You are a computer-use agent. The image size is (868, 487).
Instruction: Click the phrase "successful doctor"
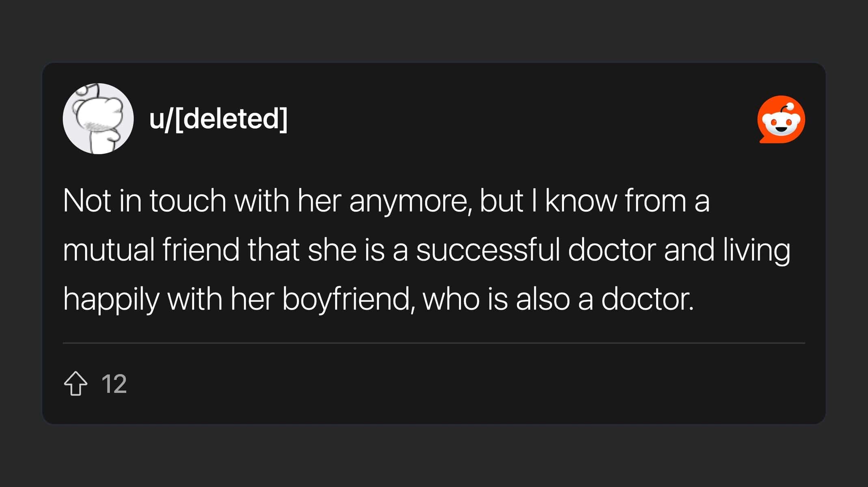(536, 250)
